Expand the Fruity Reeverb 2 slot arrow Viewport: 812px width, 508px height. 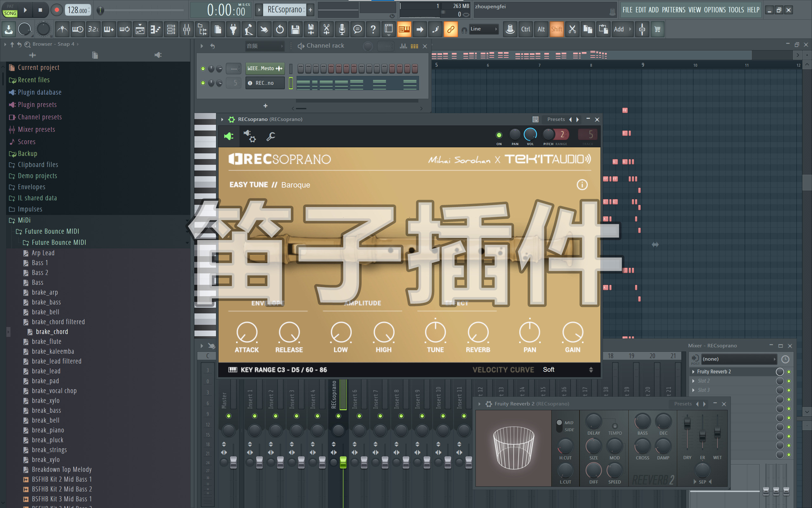pyautogui.click(x=693, y=371)
